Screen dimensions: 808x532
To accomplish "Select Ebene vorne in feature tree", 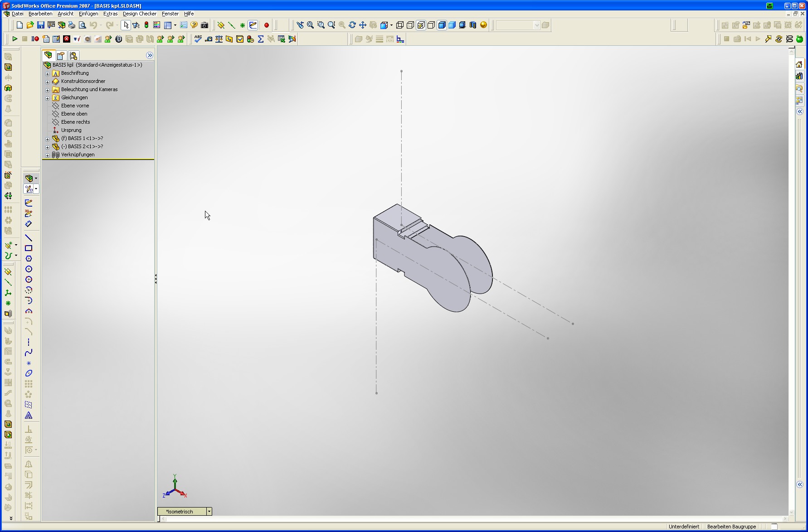I will point(75,106).
